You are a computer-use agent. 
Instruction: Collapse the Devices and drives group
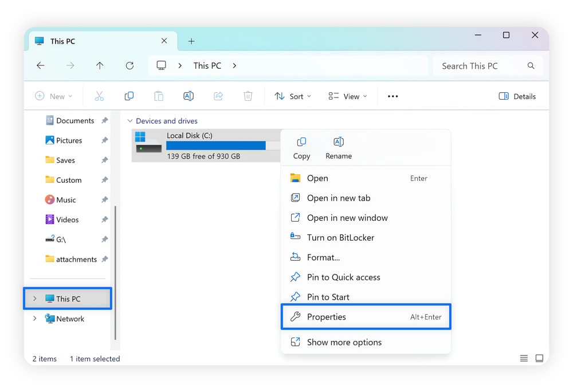(x=130, y=121)
